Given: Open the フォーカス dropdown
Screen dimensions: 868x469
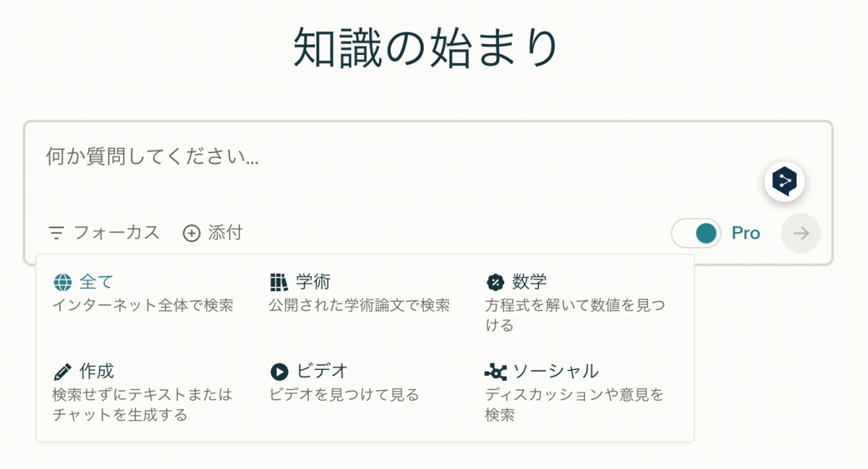Looking at the screenshot, I should tap(105, 233).
